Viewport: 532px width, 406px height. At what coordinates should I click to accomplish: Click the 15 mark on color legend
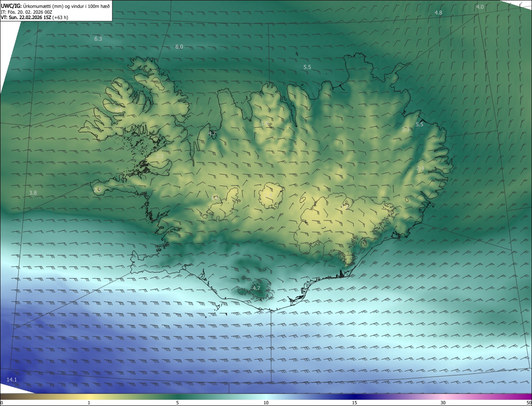[355, 403]
